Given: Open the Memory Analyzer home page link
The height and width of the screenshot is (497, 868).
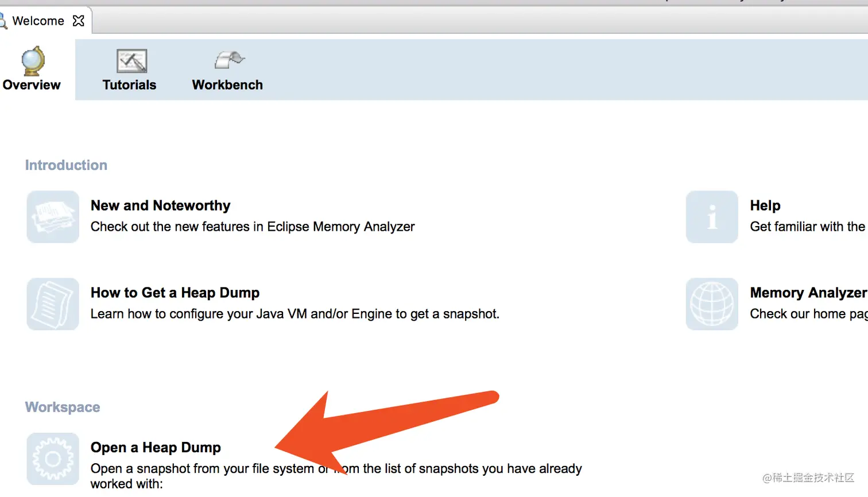Looking at the screenshot, I should coord(809,293).
